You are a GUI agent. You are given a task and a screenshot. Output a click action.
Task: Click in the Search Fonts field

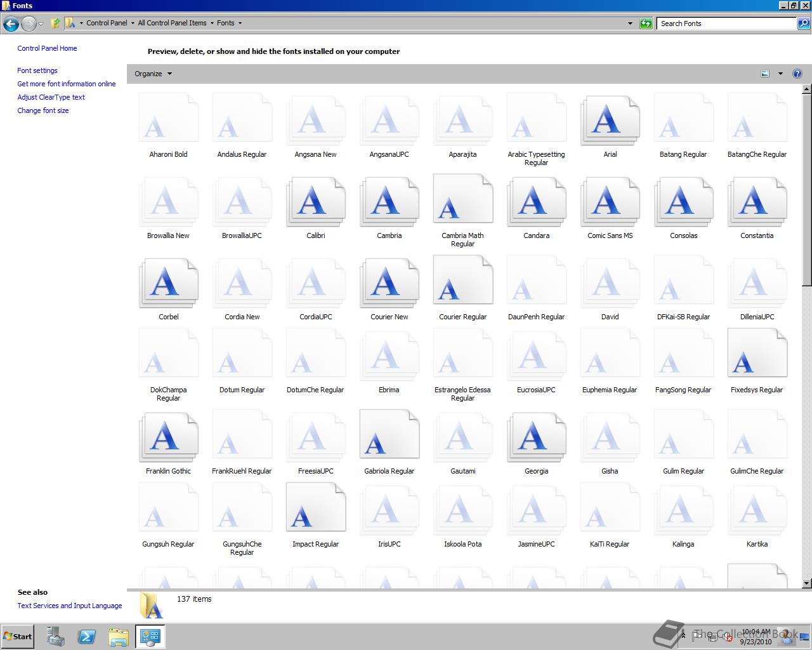(x=727, y=23)
